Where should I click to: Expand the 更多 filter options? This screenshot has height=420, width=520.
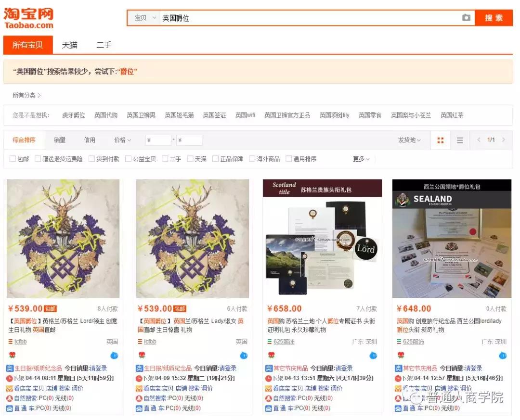(x=361, y=159)
